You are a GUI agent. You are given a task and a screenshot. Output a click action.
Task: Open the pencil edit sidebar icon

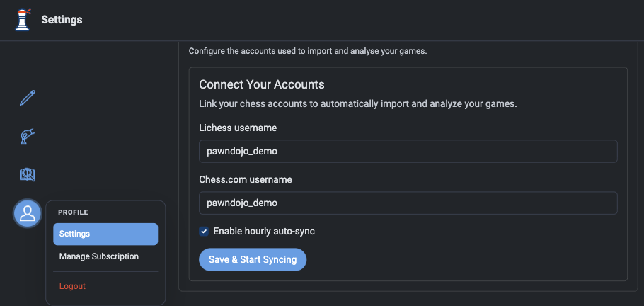(x=28, y=98)
